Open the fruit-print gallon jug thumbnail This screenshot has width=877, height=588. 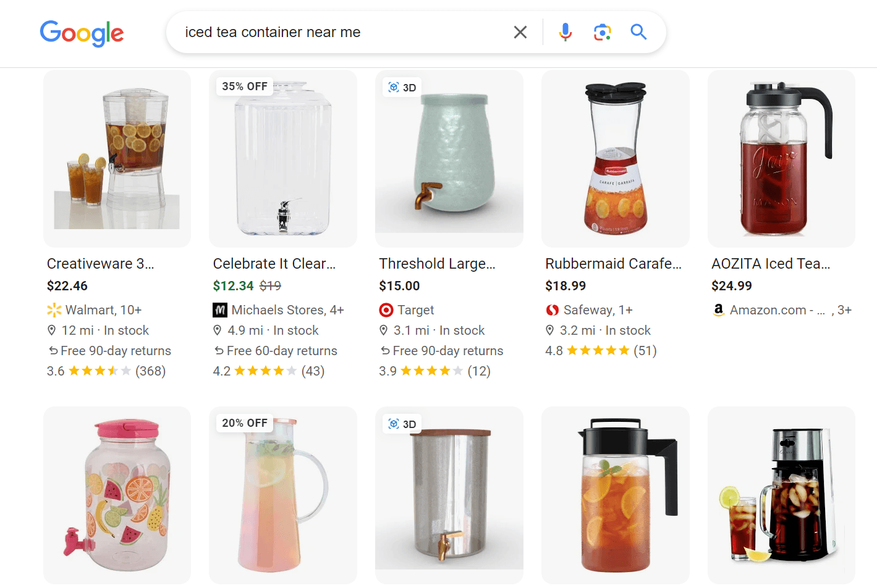pos(116,495)
